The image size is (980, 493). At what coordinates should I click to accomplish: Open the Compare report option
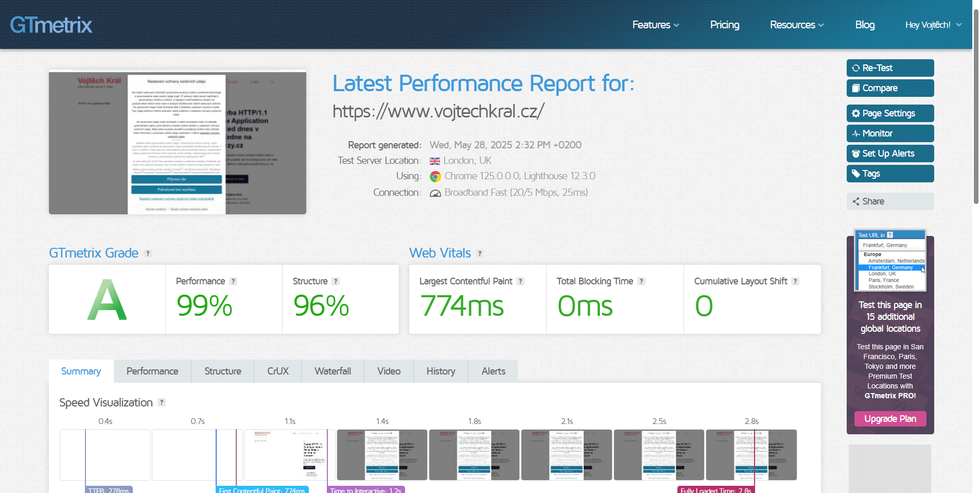[889, 88]
